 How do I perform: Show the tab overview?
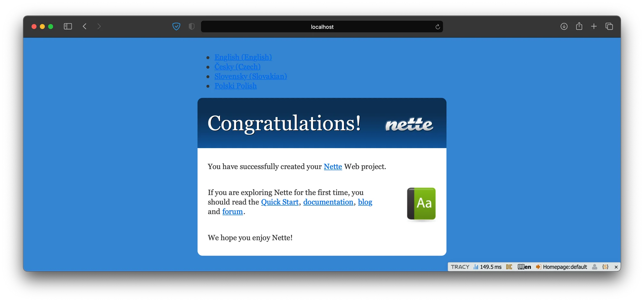coord(609,26)
